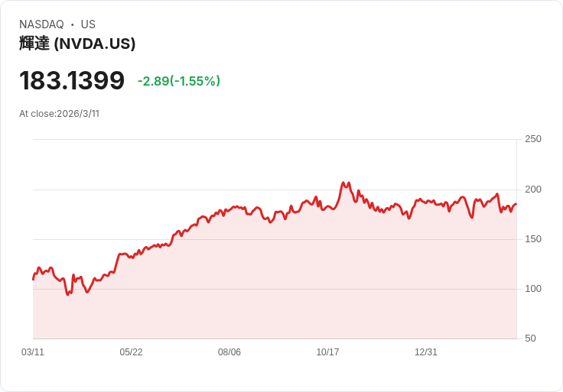Select the 200 y-axis label

(x=533, y=190)
